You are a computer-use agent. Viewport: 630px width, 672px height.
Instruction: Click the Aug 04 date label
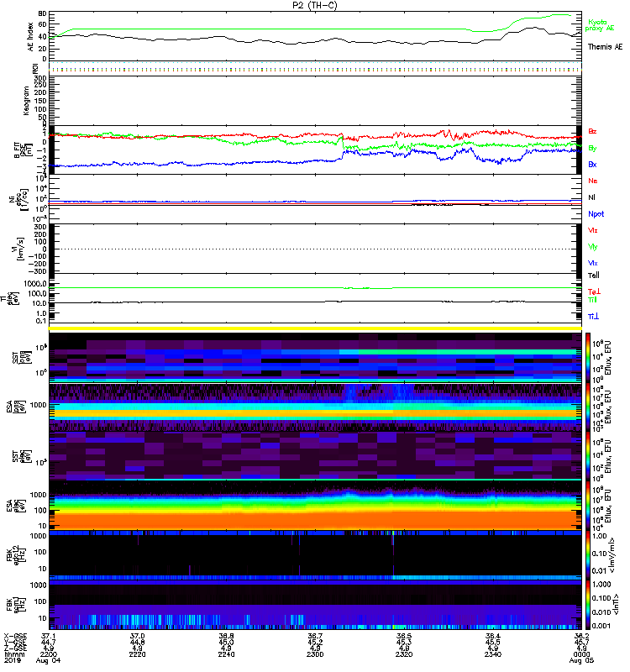tap(48, 660)
